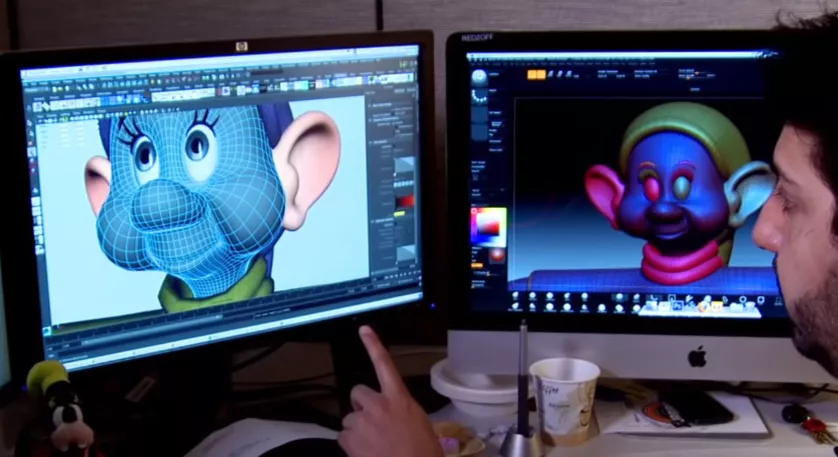This screenshot has width=838, height=457.
Task: Collapse the top attribute section in Maya's right panel
Action: 373,105
